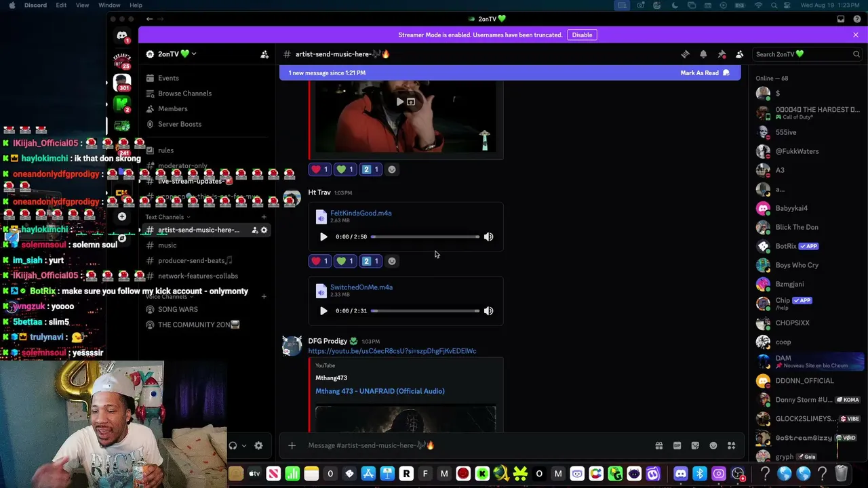Toggle red heart reaction under FeltKindaGood.m4a
The height and width of the screenshot is (488, 868).
319,261
